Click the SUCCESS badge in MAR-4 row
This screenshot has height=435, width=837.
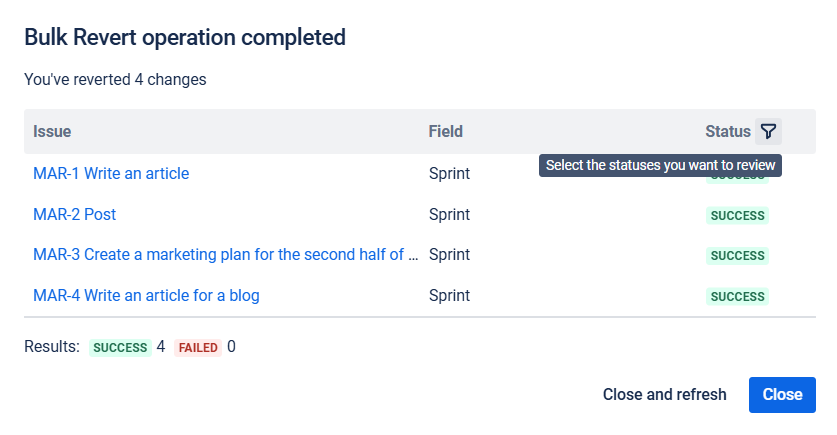737,297
